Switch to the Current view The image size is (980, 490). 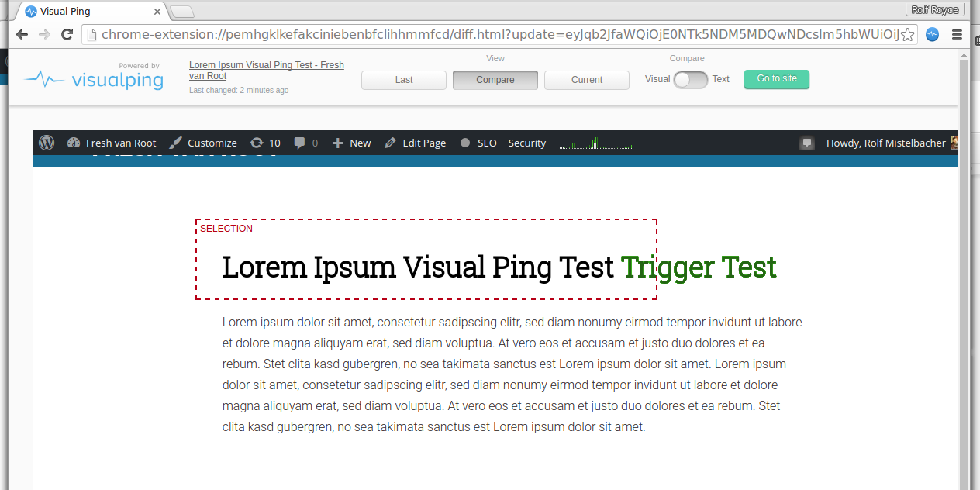coord(587,80)
